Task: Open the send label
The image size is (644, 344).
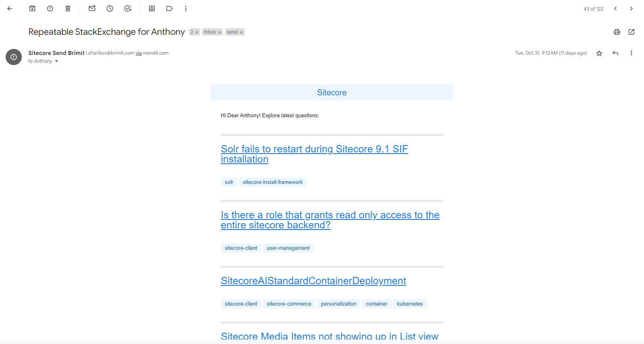Action: click(232, 32)
